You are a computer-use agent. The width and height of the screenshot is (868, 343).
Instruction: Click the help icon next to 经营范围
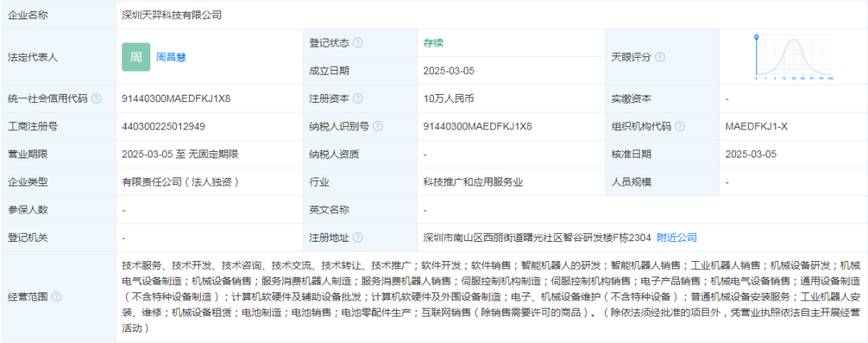click(x=56, y=296)
